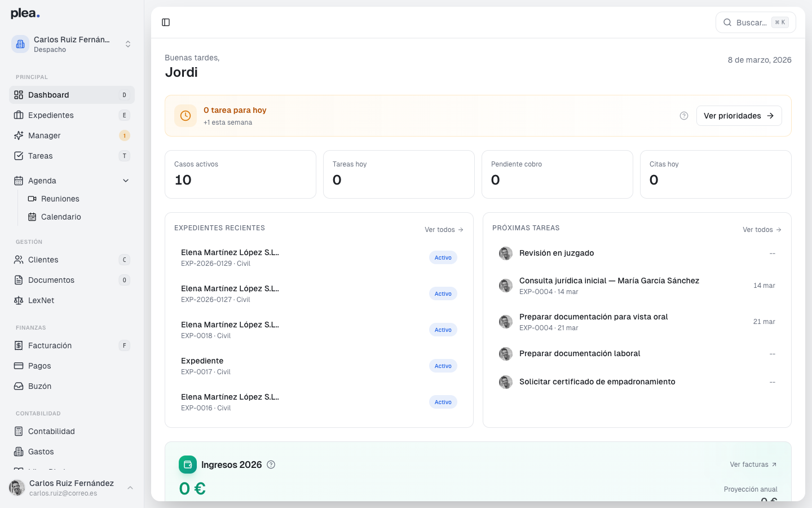
Task: Click the help icon beside Ver prioridades
Action: [x=684, y=116]
